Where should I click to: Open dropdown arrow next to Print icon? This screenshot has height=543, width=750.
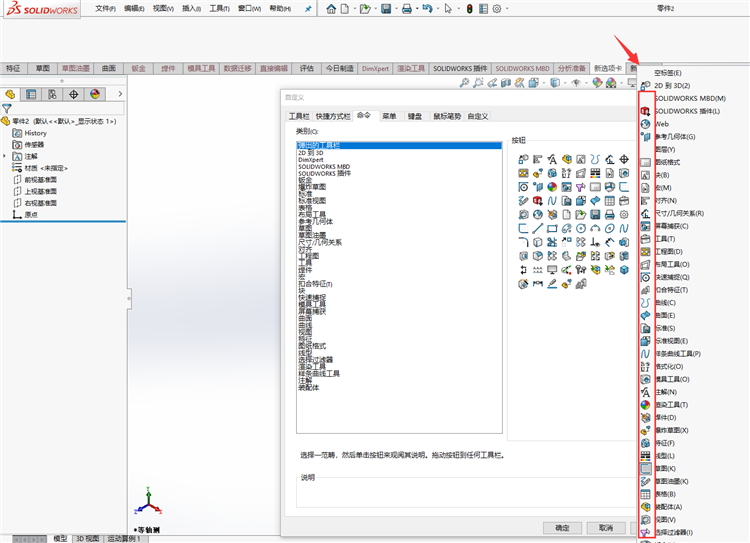[x=417, y=9]
